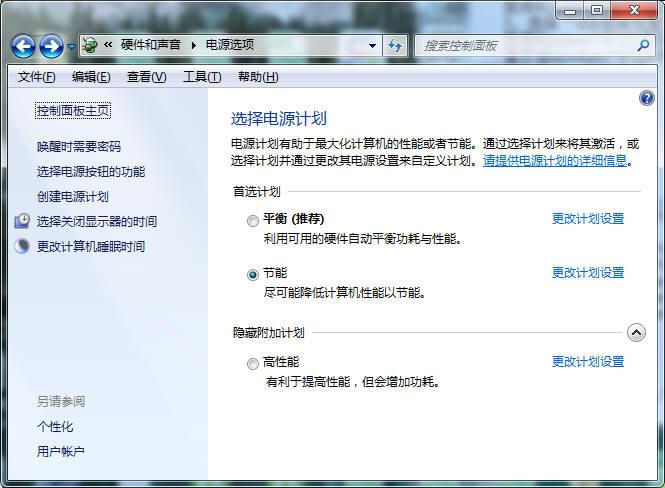Screen dimensions: 665x488
Task: Click 电源选项 in the breadcrumb
Action: [230, 45]
